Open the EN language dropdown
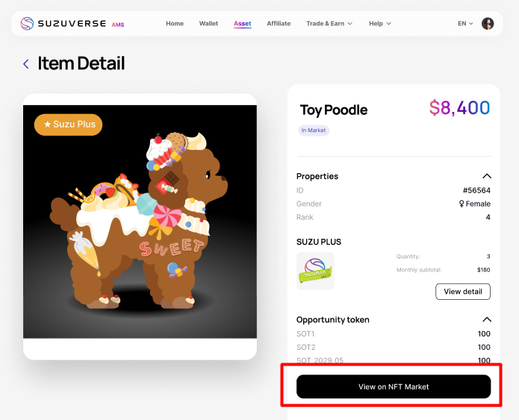 [465, 23]
